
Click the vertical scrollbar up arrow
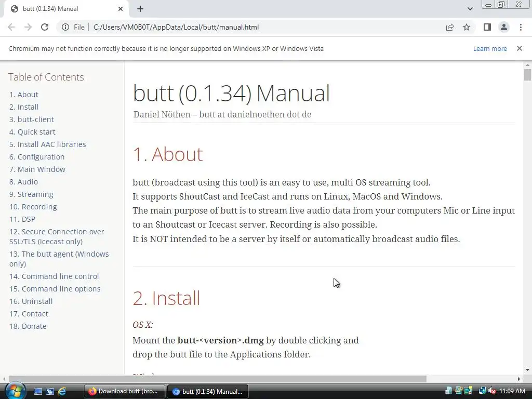point(527,65)
